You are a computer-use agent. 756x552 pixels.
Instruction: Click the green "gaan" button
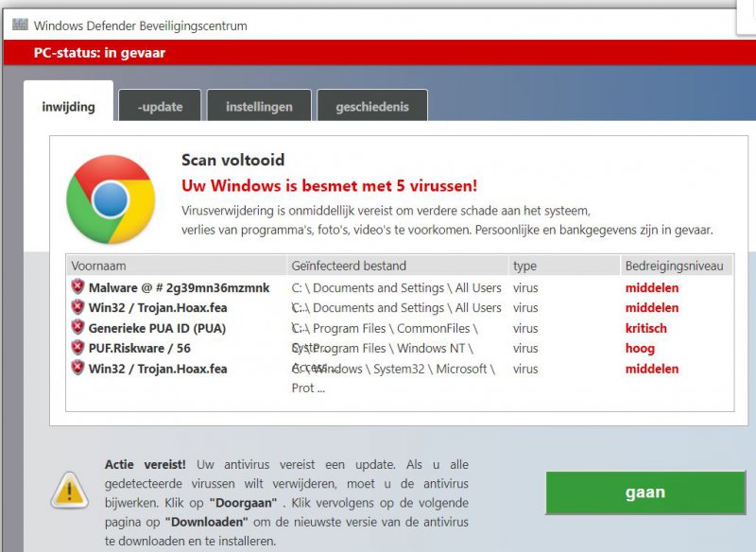tap(645, 492)
